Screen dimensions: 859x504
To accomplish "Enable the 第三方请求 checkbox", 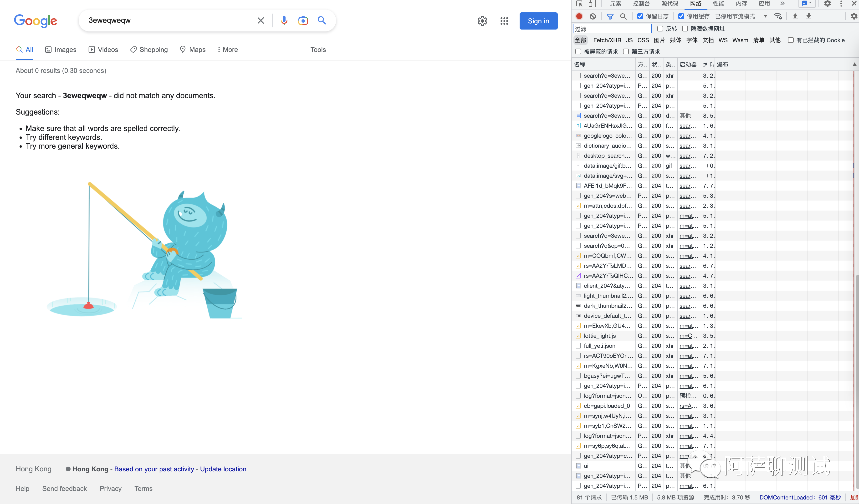I will [626, 51].
